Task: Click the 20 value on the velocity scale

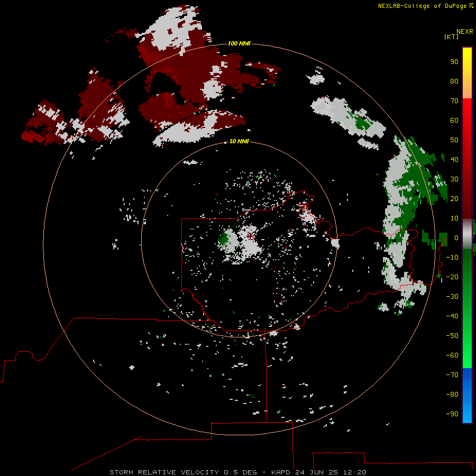Action: point(454,198)
